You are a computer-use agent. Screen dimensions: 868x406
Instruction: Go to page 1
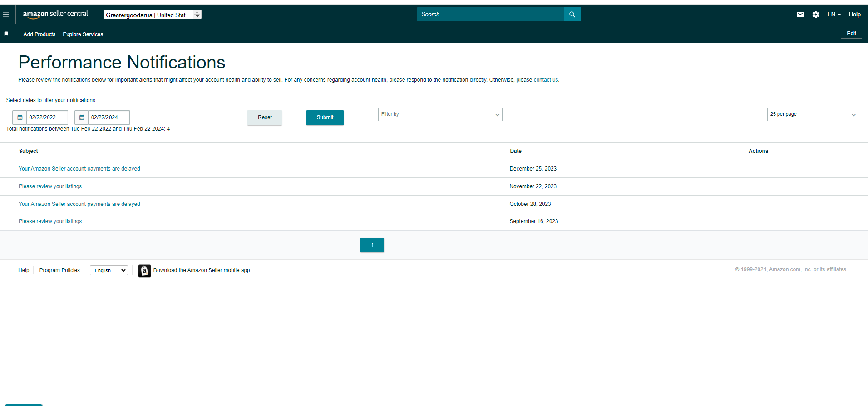click(x=372, y=245)
